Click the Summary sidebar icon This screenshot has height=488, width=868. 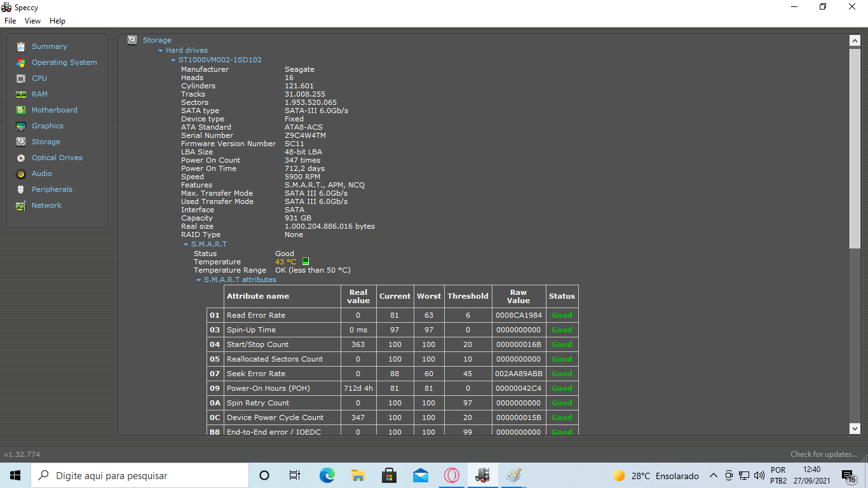21,46
